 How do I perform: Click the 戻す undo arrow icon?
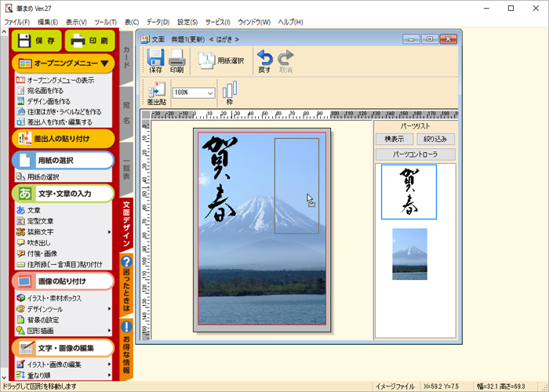[x=265, y=61]
